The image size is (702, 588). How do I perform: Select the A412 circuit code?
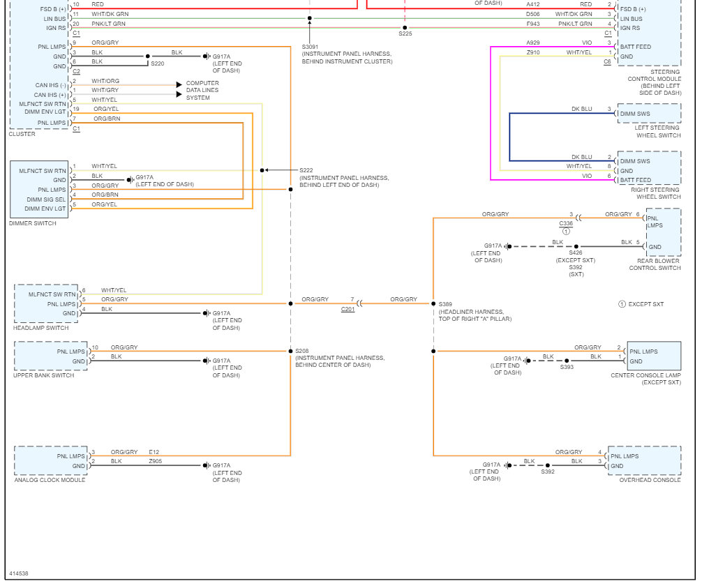[x=532, y=4]
